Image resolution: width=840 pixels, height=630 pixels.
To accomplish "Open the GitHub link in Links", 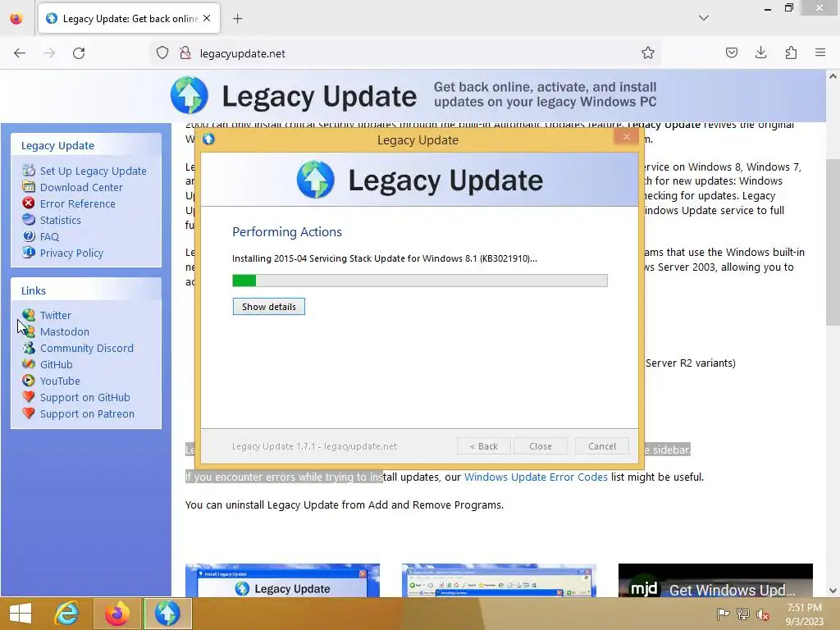I will click(x=57, y=364).
